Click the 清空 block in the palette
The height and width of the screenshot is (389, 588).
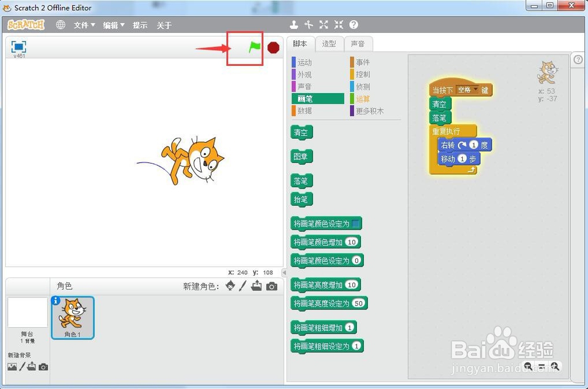pyautogui.click(x=302, y=132)
